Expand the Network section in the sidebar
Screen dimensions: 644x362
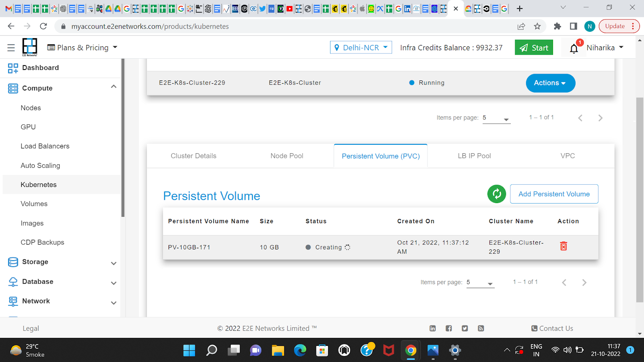114,302
